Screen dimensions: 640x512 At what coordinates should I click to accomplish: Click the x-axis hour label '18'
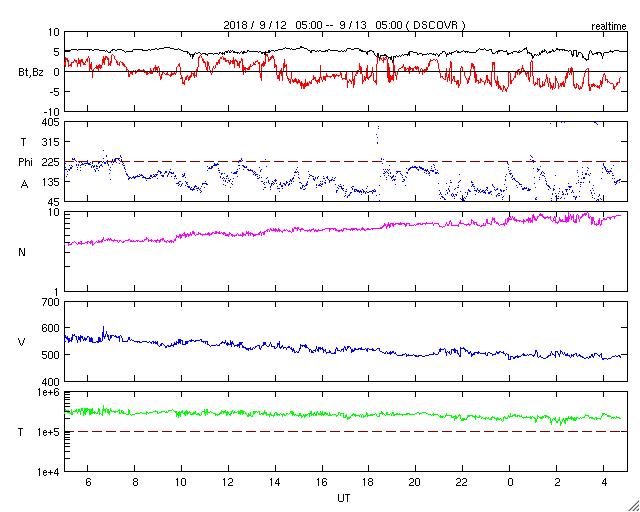[x=368, y=482]
